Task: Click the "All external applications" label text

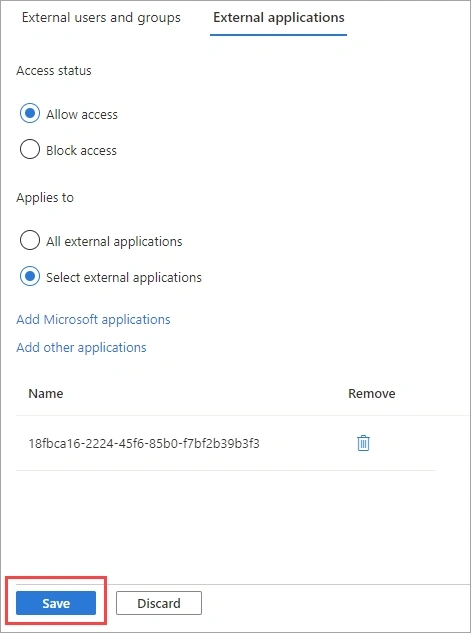Action: [x=114, y=241]
